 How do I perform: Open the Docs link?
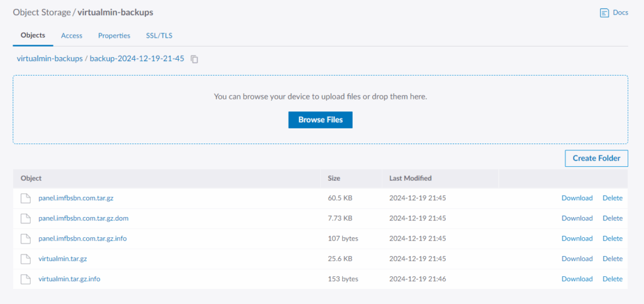pyautogui.click(x=620, y=13)
